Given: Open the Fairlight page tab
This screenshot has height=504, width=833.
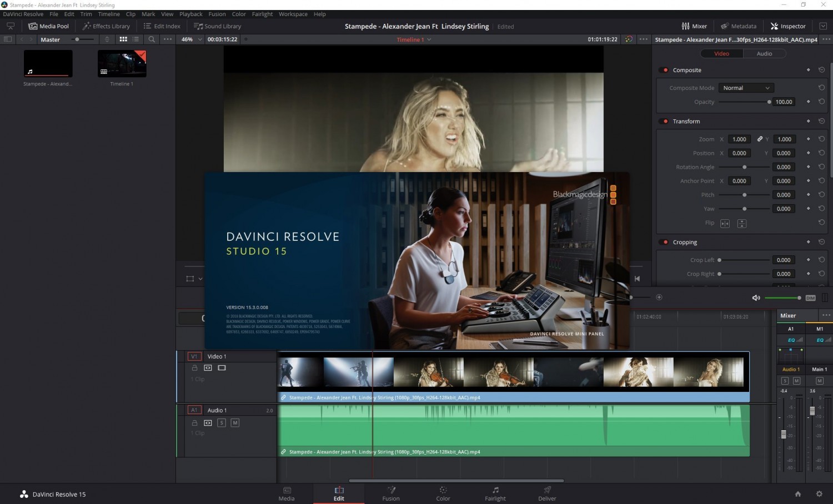Looking at the screenshot, I should click(495, 493).
